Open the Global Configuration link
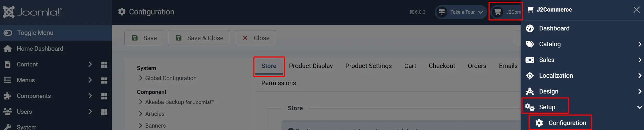This screenshot has height=130, width=644. 171,78
